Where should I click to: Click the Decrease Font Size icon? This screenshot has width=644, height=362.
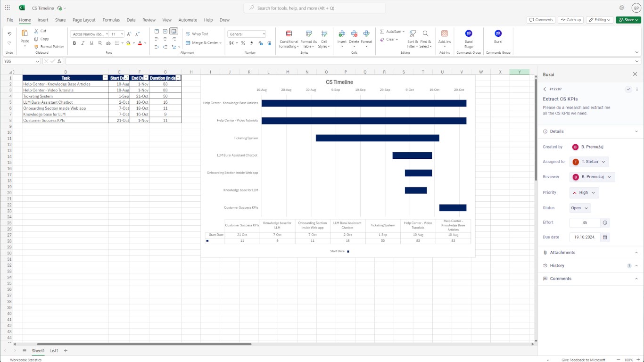(x=137, y=34)
